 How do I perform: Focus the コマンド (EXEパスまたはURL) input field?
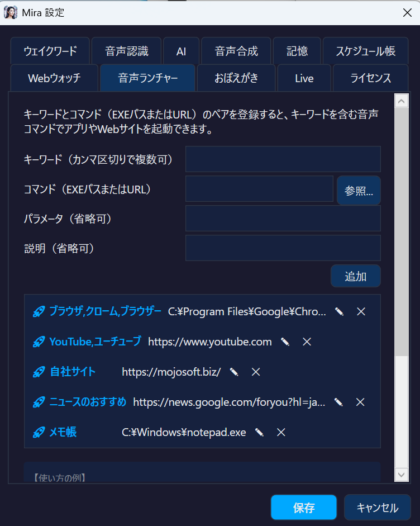260,188
